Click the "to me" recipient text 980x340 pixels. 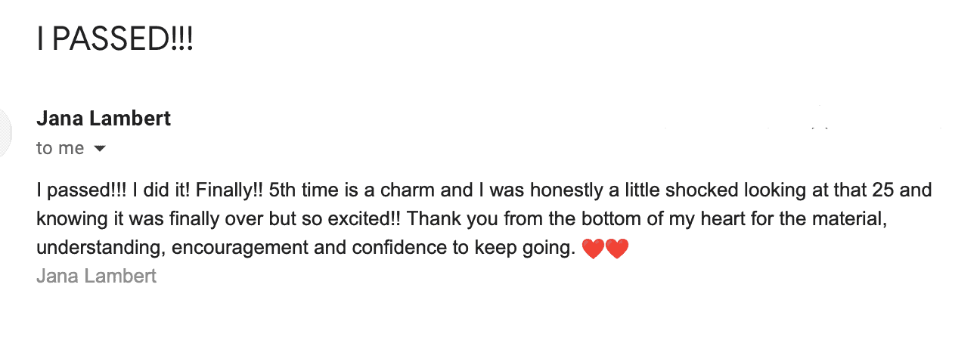[60, 149]
